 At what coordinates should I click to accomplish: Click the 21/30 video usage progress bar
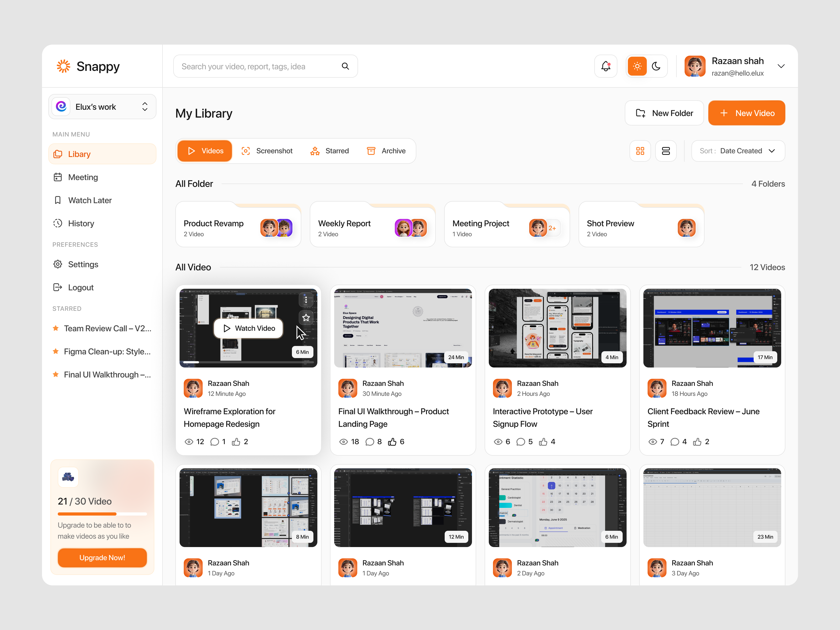pyautogui.click(x=102, y=514)
